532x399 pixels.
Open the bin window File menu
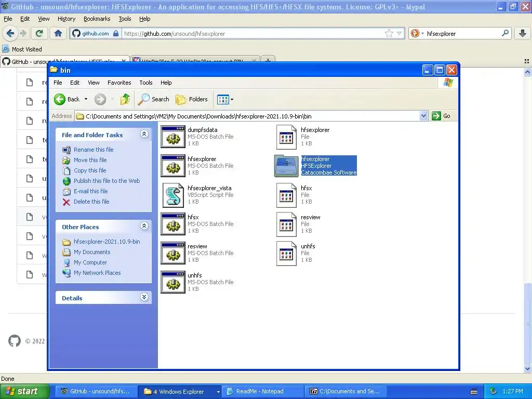click(58, 83)
